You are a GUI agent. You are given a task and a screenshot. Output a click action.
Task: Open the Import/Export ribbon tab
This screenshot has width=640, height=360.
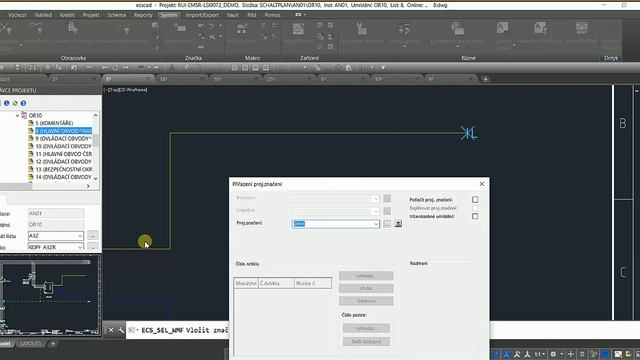point(202,15)
